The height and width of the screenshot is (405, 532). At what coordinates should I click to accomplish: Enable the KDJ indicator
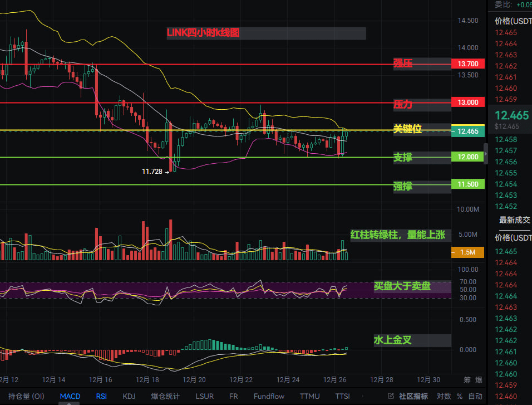pyautogui.click(x=129, y=396)
